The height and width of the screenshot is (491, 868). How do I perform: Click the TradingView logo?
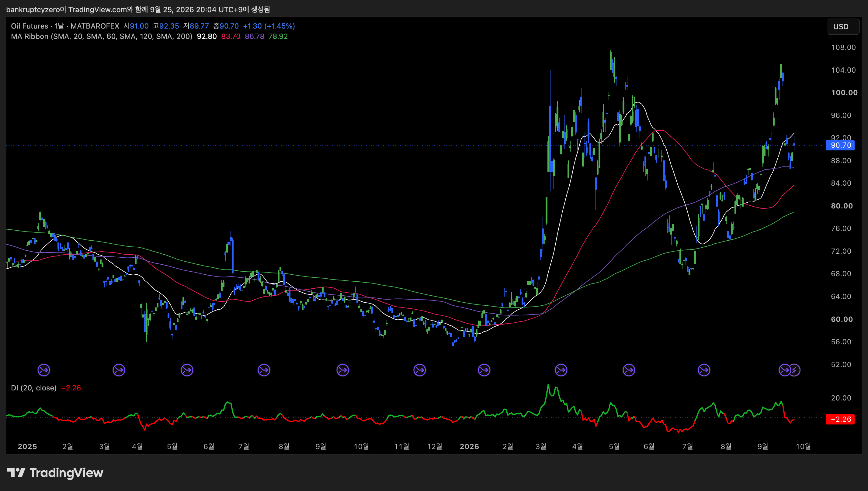pyautogui.click(x=55, y=472)
